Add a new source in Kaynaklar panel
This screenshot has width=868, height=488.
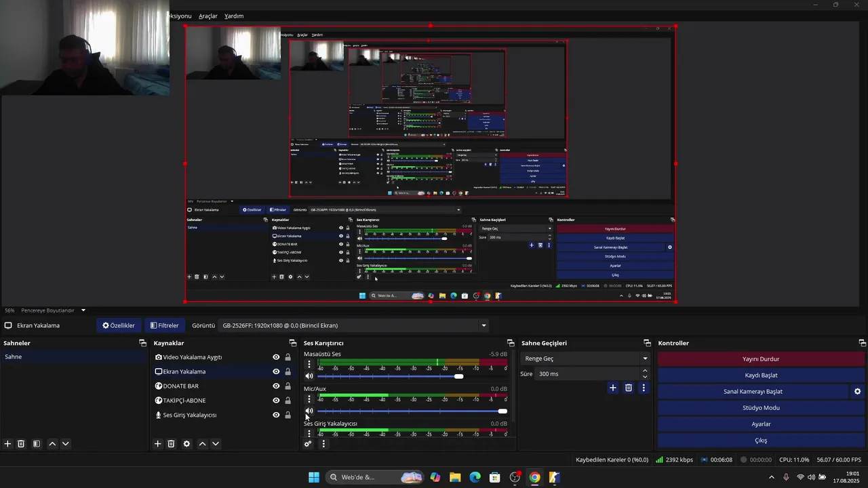[157, 444]
